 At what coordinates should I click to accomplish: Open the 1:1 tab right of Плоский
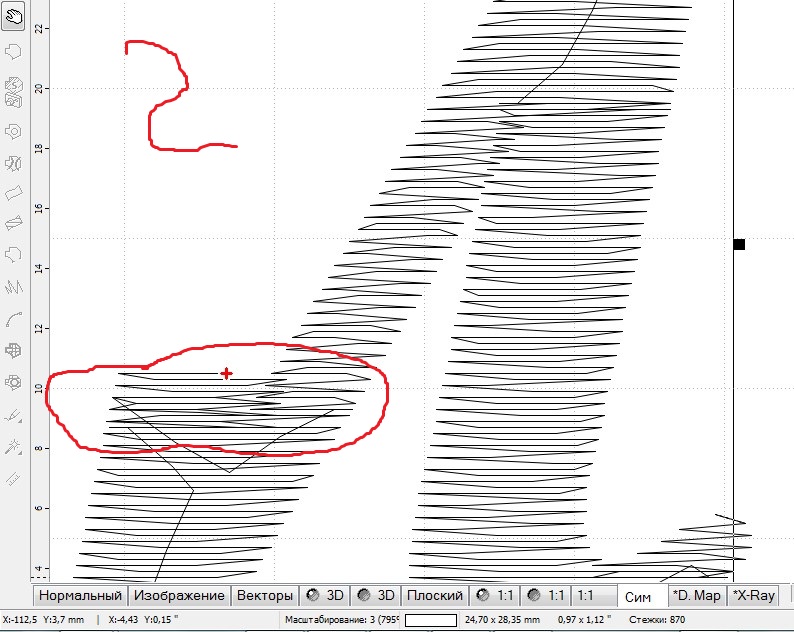point(495,596)
